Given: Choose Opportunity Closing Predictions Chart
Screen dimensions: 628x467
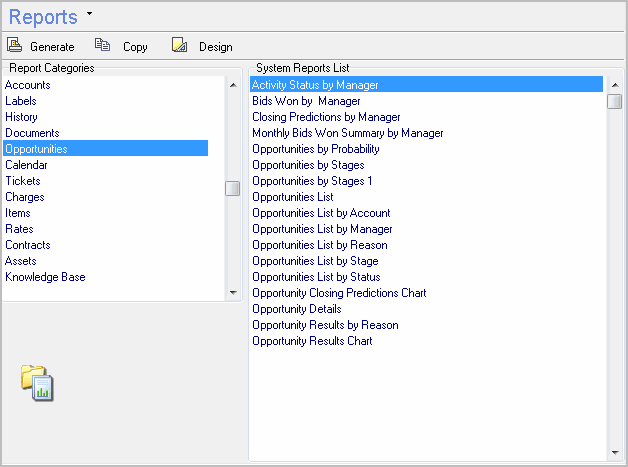Looking at the screenshot, I should tap(339, 293).
